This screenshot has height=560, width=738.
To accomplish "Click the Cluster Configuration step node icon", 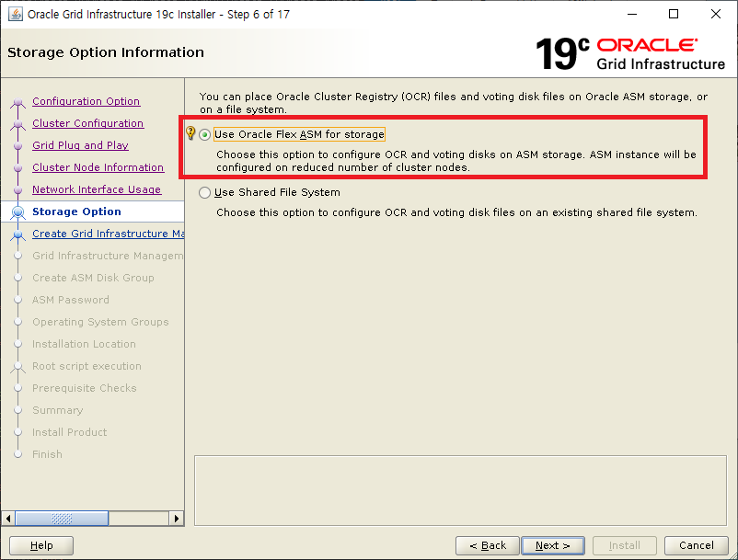I will tap(17, 124).
